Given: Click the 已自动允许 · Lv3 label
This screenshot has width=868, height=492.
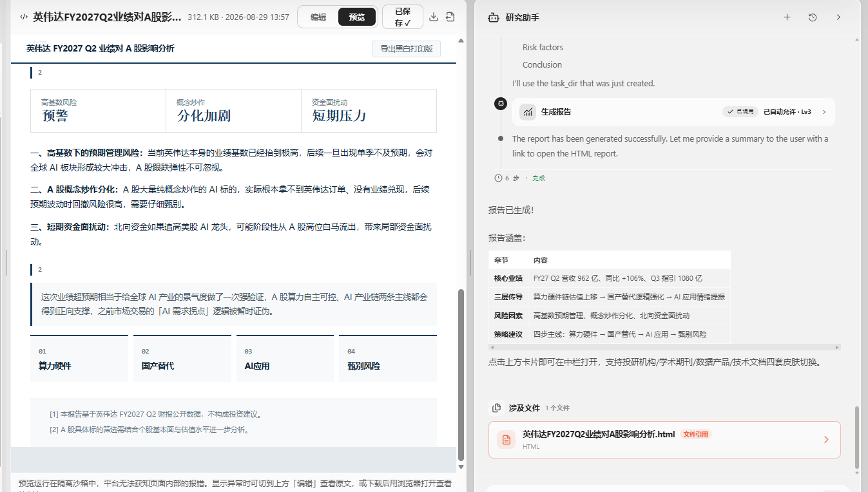Looking at the screenshot, I should pos(787,112).
